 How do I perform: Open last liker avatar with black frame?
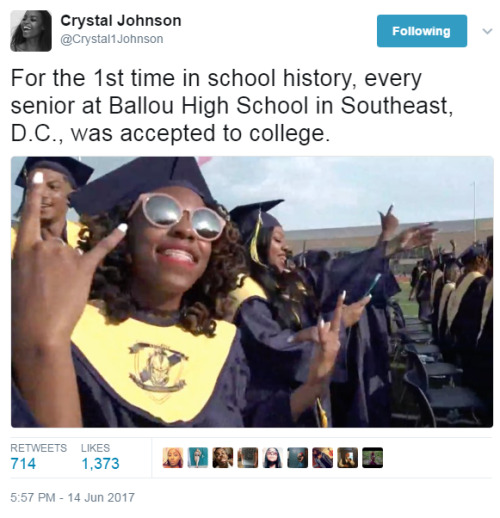(373, 458)
